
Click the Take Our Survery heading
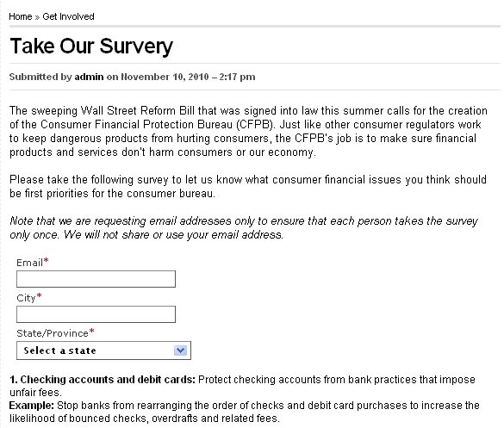pyautogui.click(x=91, y=47)
